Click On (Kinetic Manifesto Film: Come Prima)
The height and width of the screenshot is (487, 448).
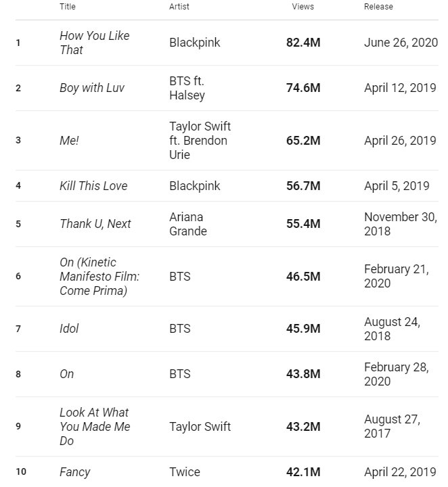click(99, 277)
